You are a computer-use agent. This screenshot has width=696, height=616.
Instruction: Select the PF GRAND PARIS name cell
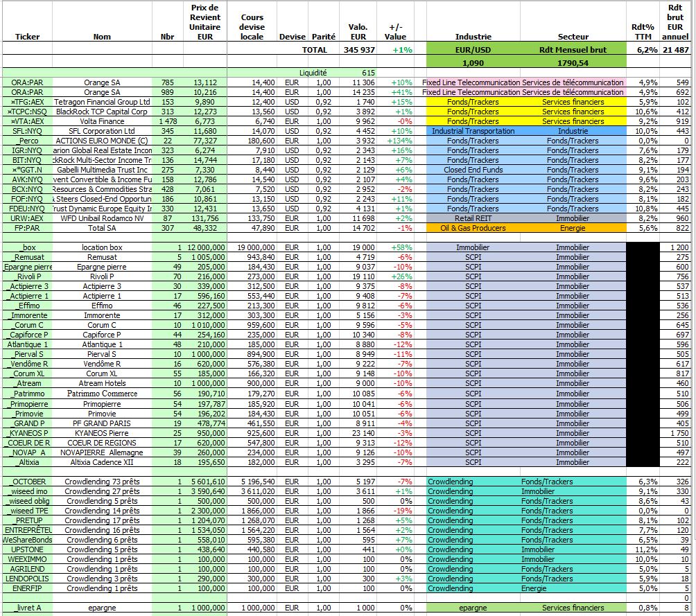102,423
